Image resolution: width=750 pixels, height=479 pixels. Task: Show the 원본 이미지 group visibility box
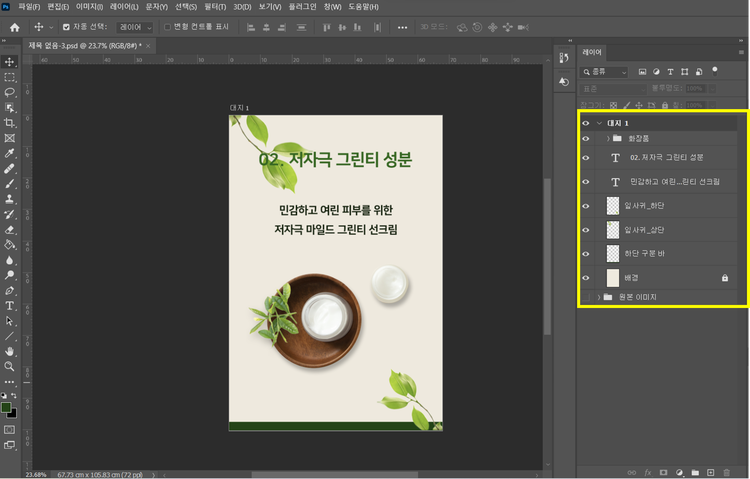click(x=585, y=297)
